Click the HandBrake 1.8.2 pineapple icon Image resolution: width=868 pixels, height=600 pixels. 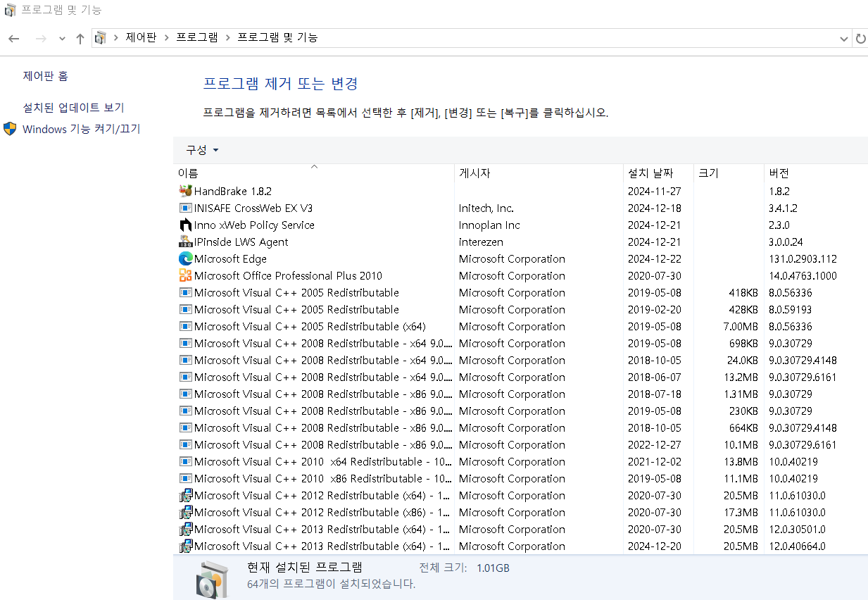pos(186,191)
